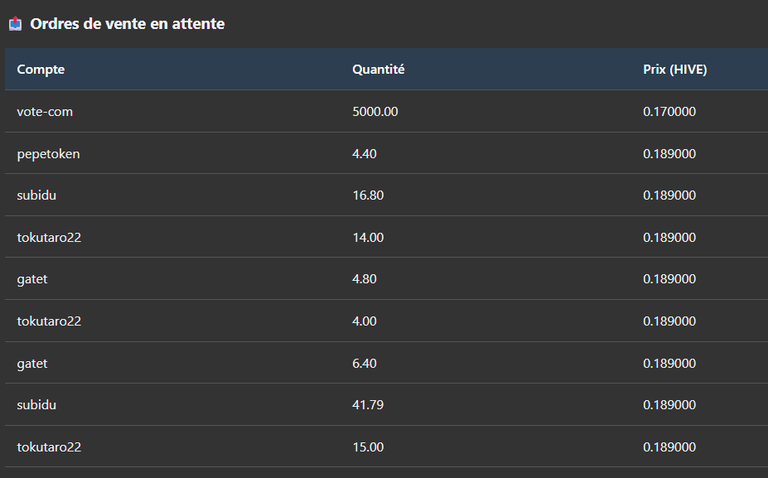
Task: Click subidu row with quantity 41.79
Action: [386, 405]
